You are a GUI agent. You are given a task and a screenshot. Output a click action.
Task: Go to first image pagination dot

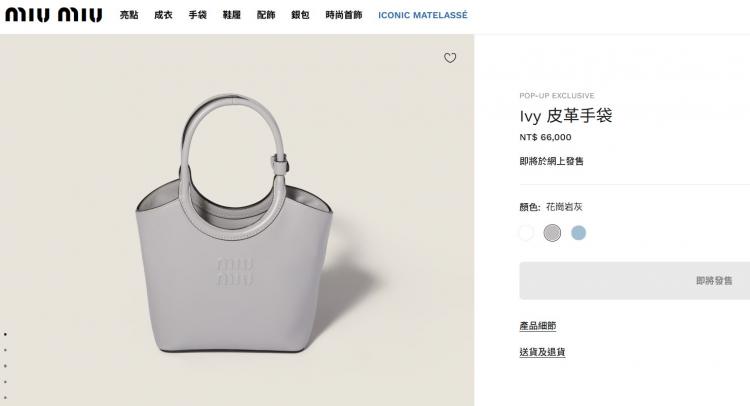[x=5, y=334]
